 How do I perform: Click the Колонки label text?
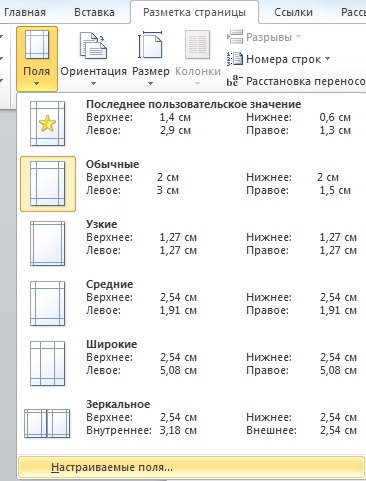pyautogui.click(x=198, y=71)
